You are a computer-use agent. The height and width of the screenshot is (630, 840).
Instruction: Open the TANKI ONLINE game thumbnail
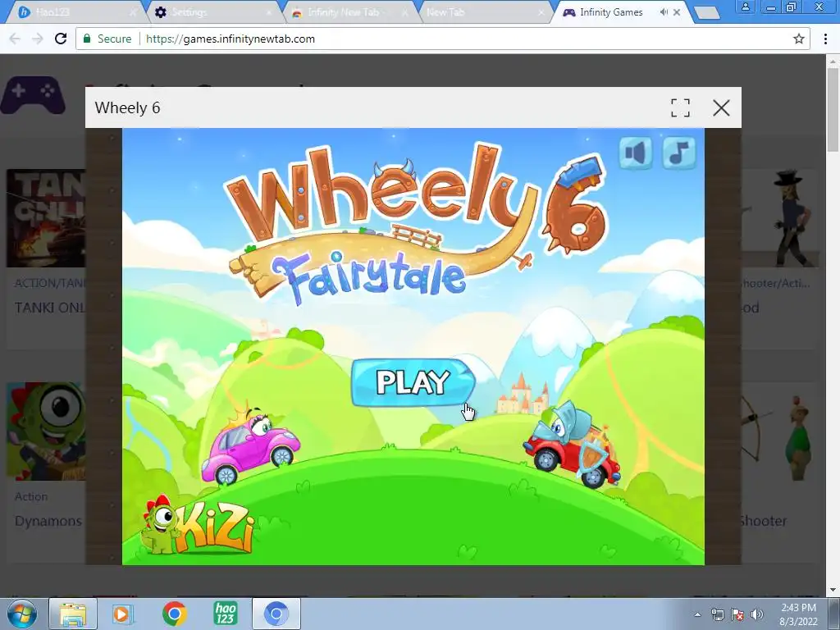46,218
